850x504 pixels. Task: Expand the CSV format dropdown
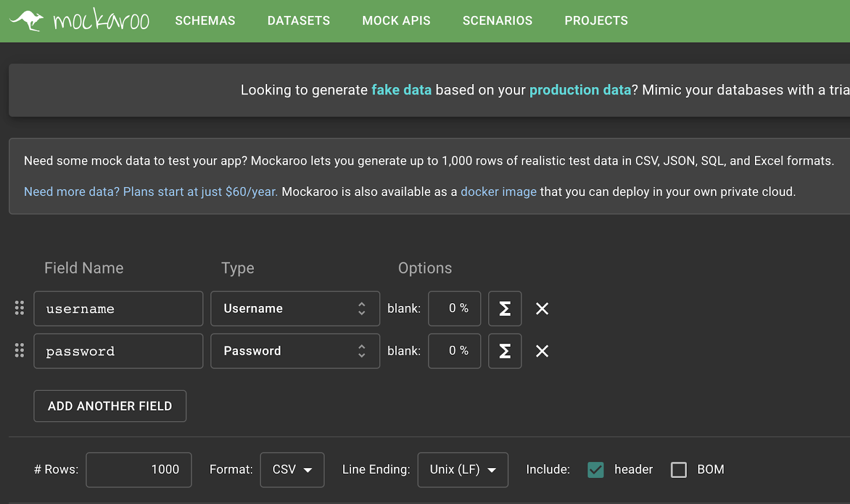(x=292, y=469)
